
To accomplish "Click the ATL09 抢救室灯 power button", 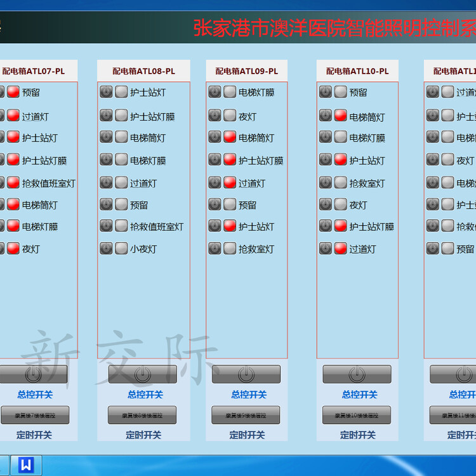I will [x=215, y=248].
